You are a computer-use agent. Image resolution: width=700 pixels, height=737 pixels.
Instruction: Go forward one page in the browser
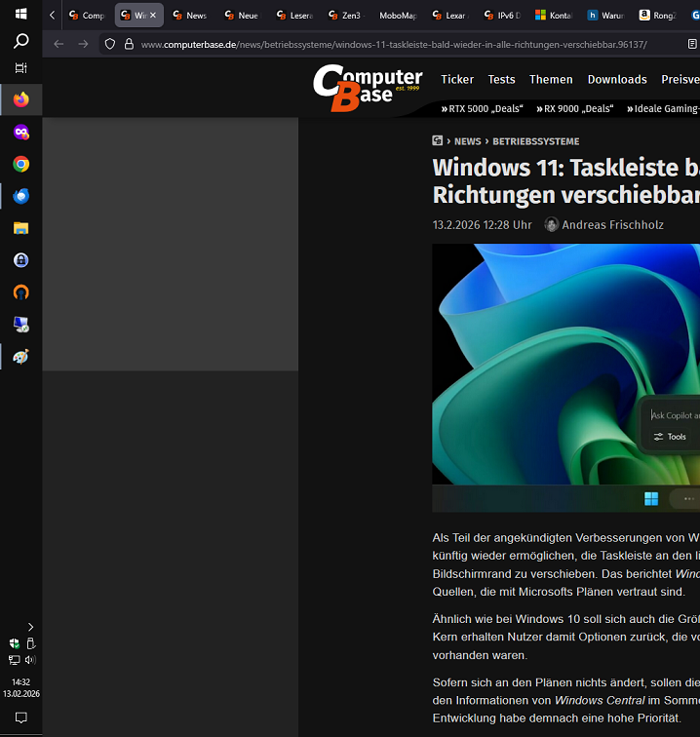pos(83,44)
